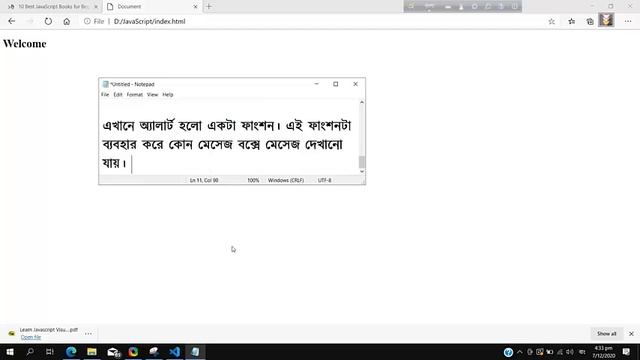The image size is (640, 360).
Task: Reload the index.html page
Action: pyautogui.click(x=48, y=21)
